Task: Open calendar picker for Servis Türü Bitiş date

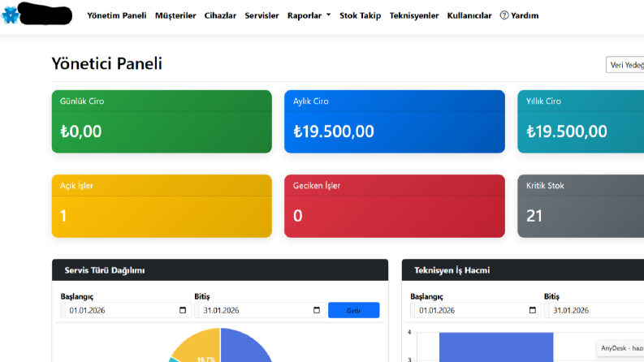Action: pyautogui.click(x=317, y=310)
